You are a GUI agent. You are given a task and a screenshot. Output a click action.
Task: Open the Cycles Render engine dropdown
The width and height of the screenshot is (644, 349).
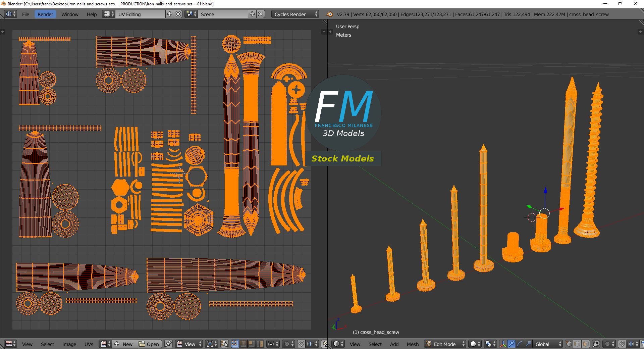[295, 14]
